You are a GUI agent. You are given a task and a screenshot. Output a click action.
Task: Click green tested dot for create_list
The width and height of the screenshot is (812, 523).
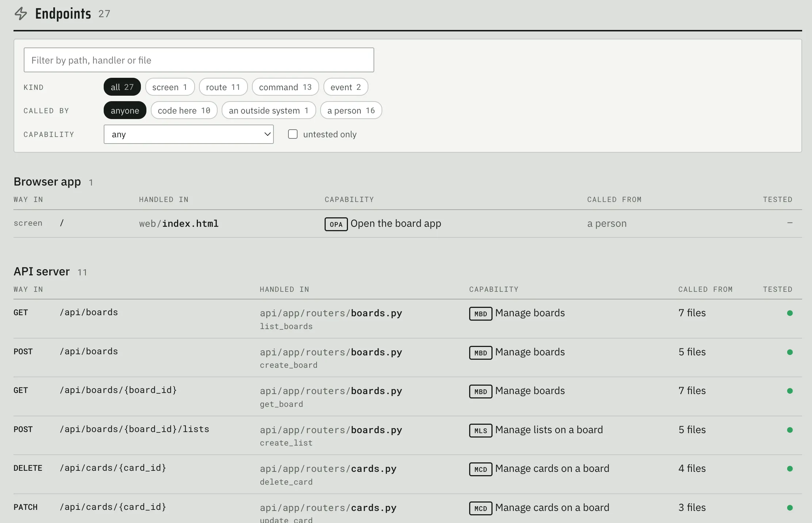790,430
